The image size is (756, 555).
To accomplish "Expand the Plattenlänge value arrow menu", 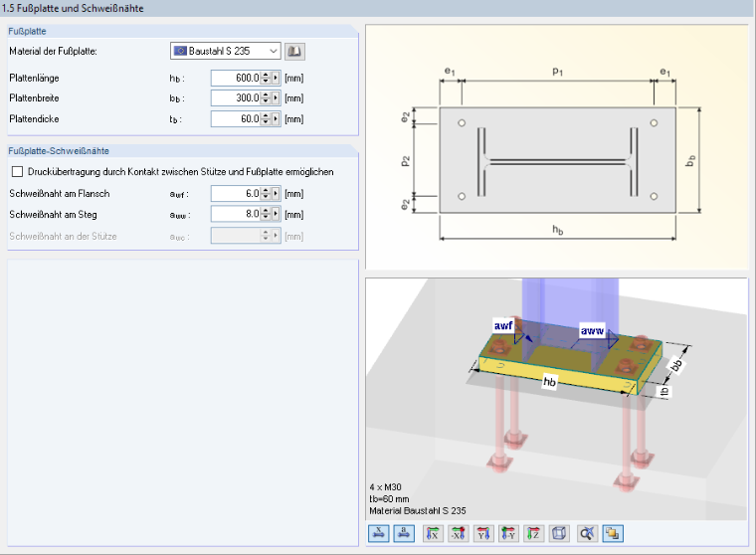I will [x=276, y=79].
